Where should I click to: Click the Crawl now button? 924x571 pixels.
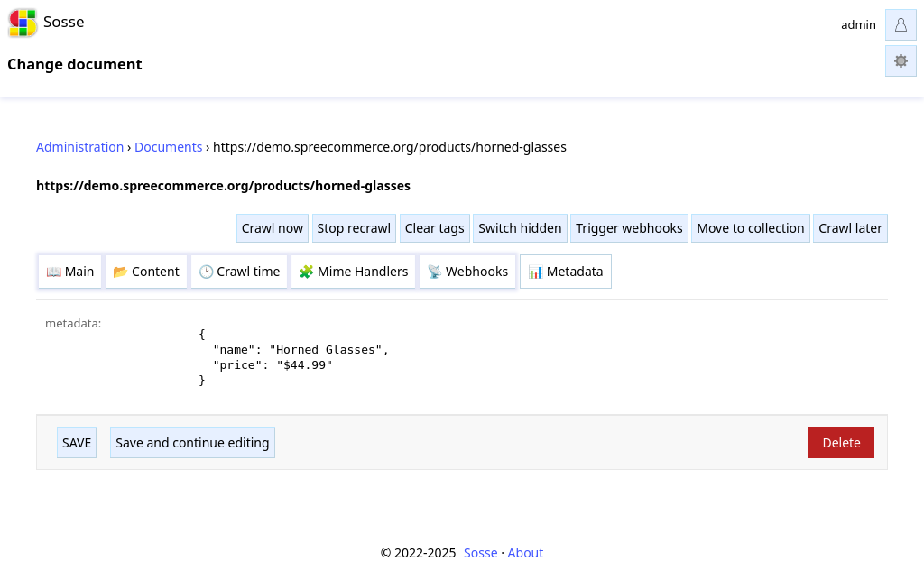(x=273, y=228)
